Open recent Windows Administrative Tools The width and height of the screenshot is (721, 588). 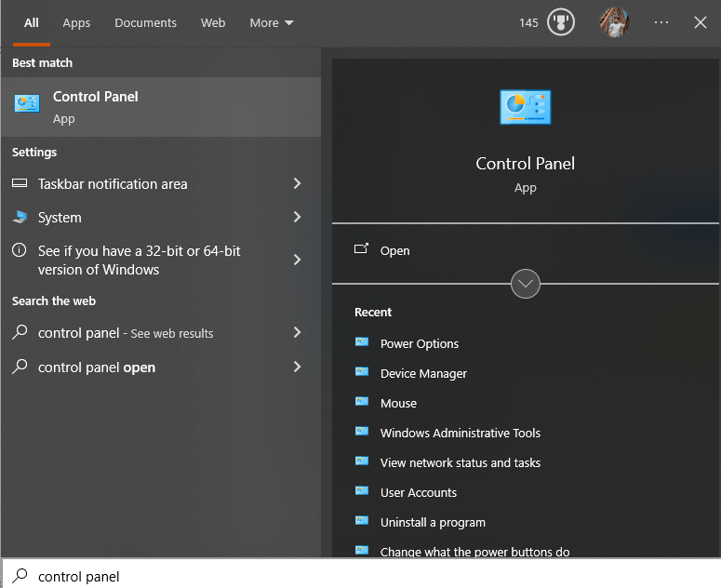coord(461,433)
